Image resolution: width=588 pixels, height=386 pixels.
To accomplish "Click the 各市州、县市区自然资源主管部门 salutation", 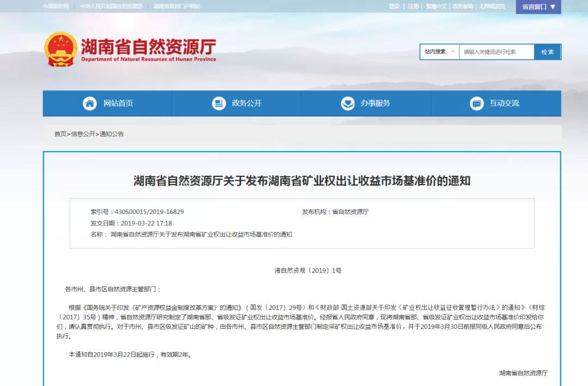I will coord(113,289).
